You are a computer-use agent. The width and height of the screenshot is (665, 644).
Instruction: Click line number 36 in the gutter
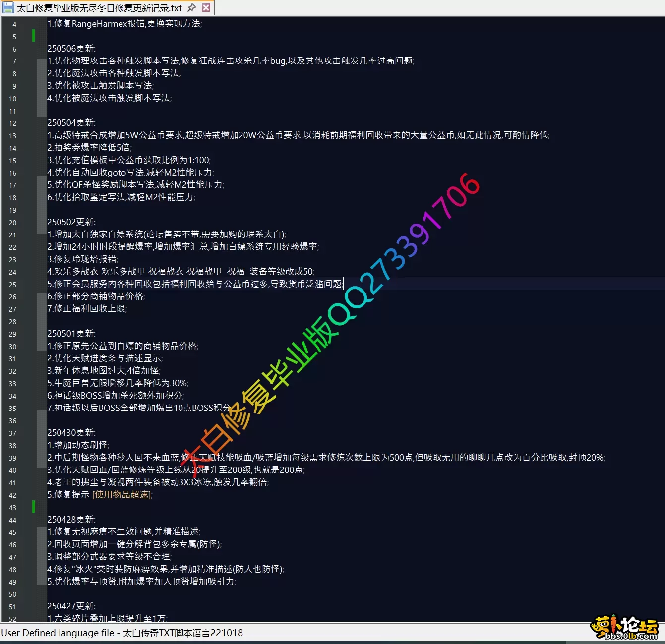13,421
